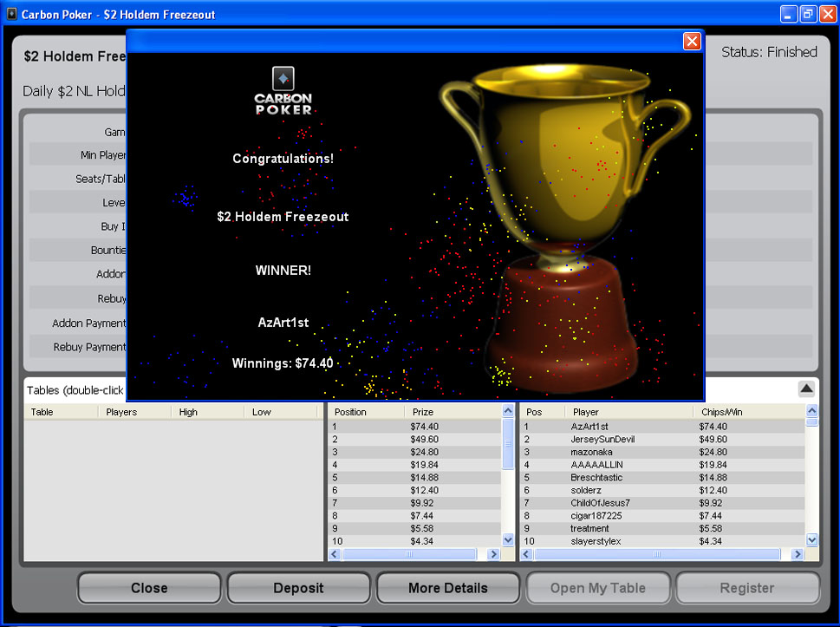Select the $4.34 prize row
The width and height of the screenshot is (840, 627).
tap(414, 541)
